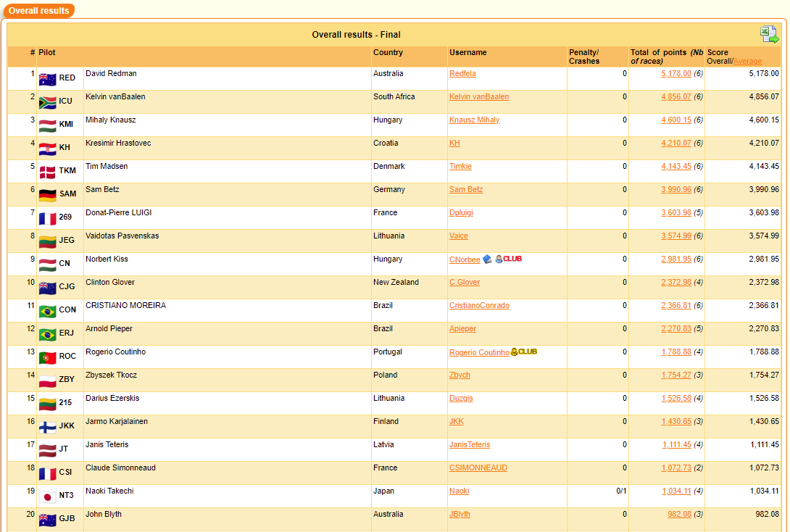Image resolution: width=790 pixels, height=532 pixels.
Task: Click the Lithuania flag beside JEG
Action: tap(47, 242)
